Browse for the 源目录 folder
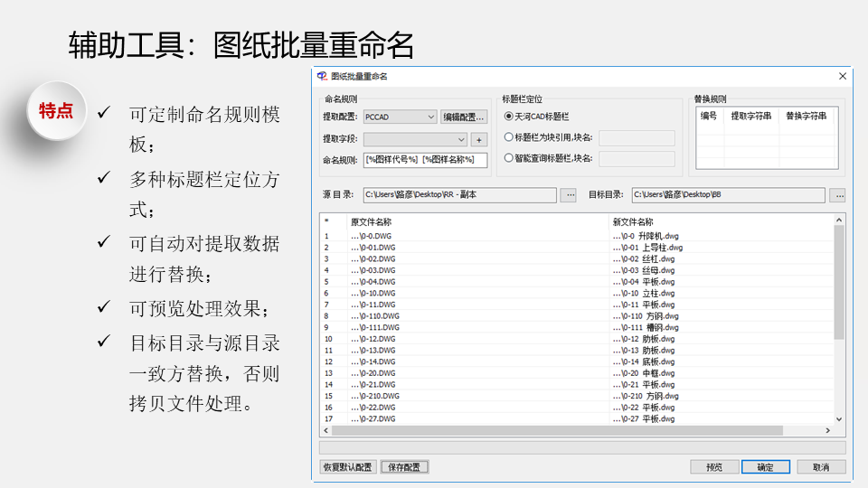 click(x=569, y=194)
